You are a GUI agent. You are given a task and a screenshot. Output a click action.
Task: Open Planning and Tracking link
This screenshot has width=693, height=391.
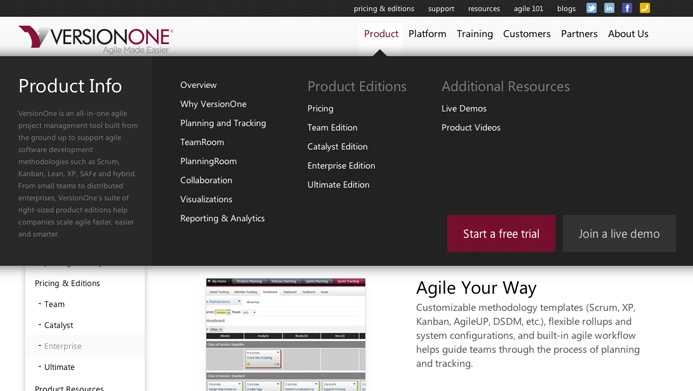(x=223, y=123)
